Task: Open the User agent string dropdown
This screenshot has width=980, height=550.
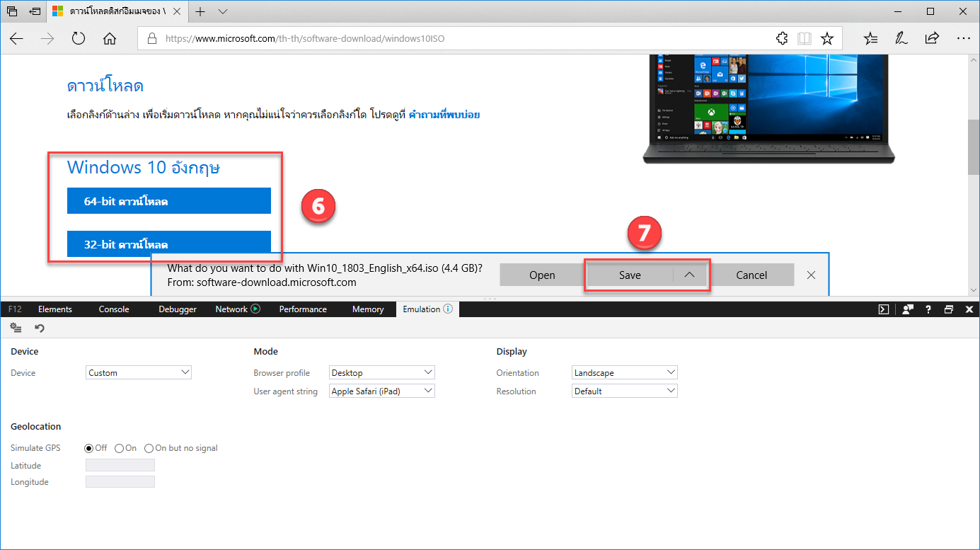Action: tap(382, 391)
